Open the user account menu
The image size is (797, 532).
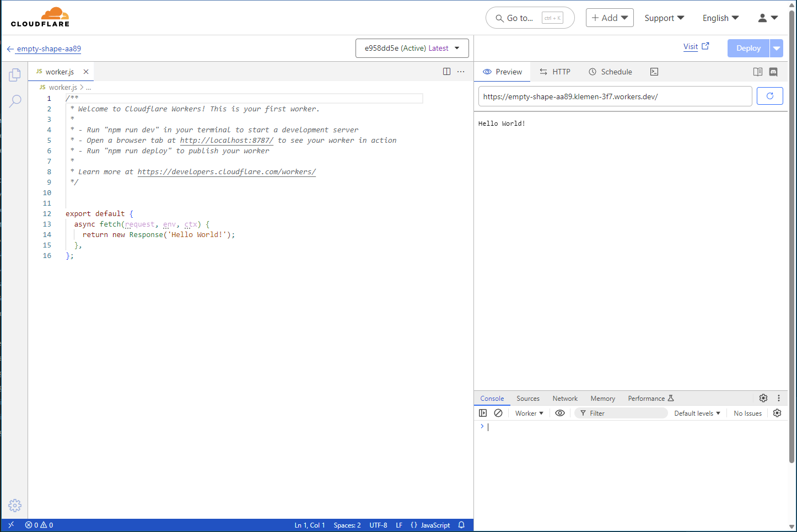(x=768, y=18)
